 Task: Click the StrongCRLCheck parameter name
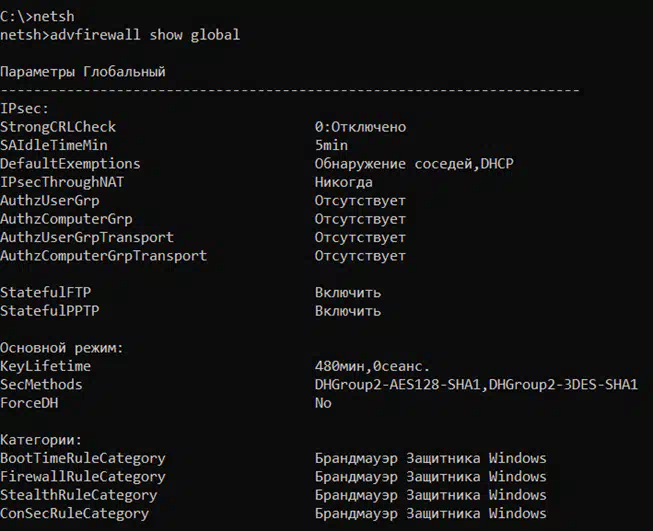58,127
